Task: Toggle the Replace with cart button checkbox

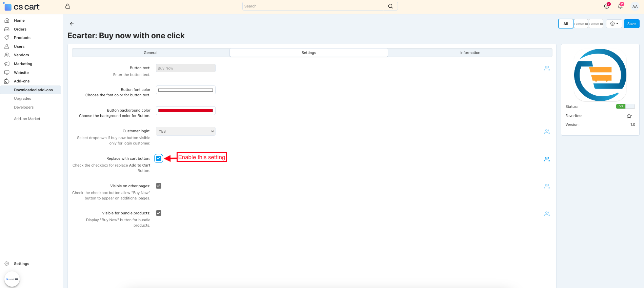Action: (x=159, y=158)
